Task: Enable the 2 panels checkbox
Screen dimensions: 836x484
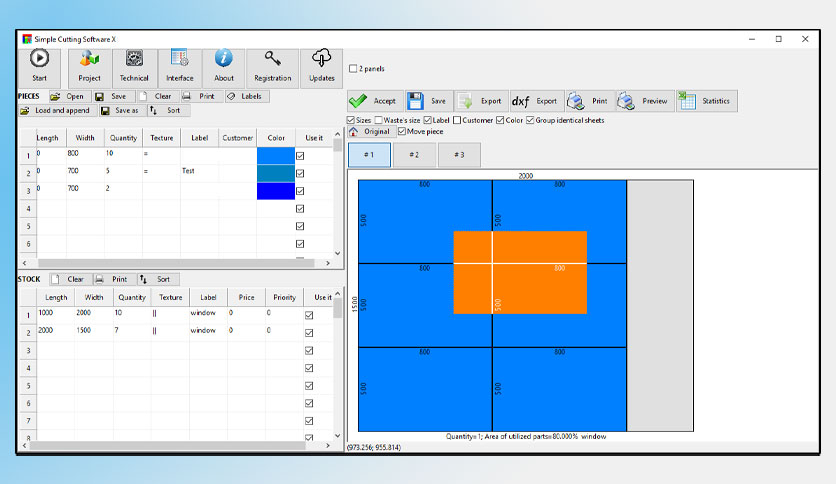Action: tap(353, 69)
